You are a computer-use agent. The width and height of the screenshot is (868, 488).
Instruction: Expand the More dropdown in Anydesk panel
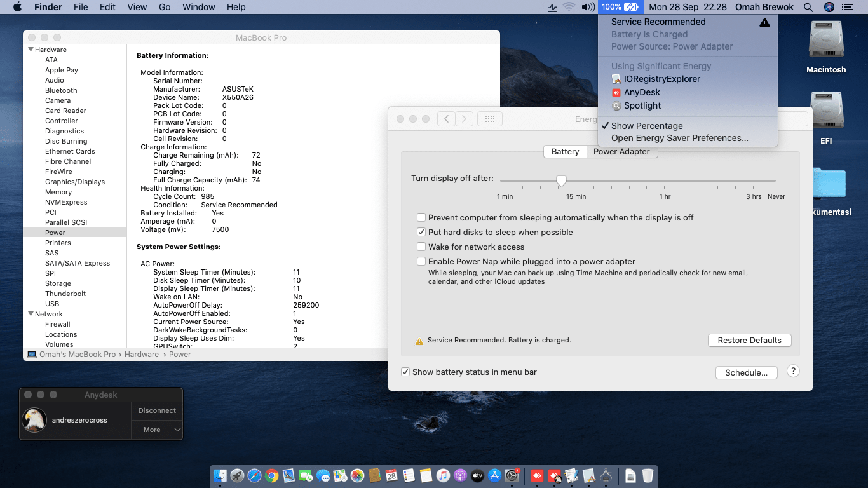tap(157, 430)
